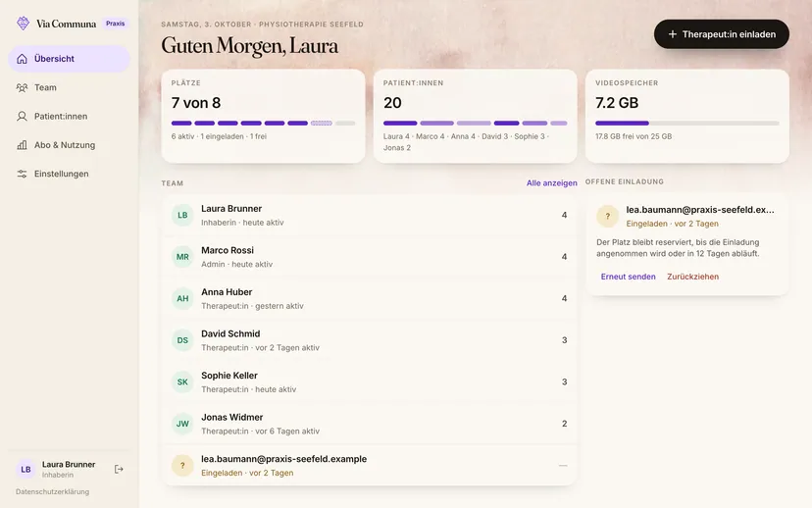Click the logout icon beside Laura Brunner

click(119, 469)
